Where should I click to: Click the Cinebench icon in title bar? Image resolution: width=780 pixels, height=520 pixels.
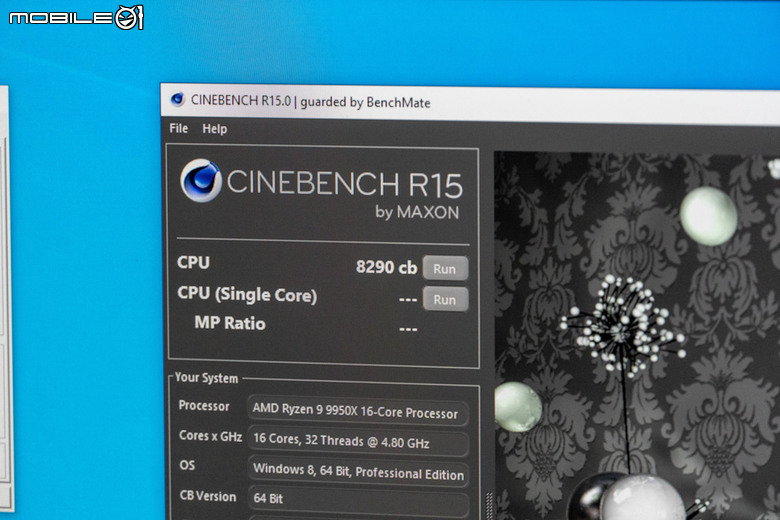[x=177, y=99]
